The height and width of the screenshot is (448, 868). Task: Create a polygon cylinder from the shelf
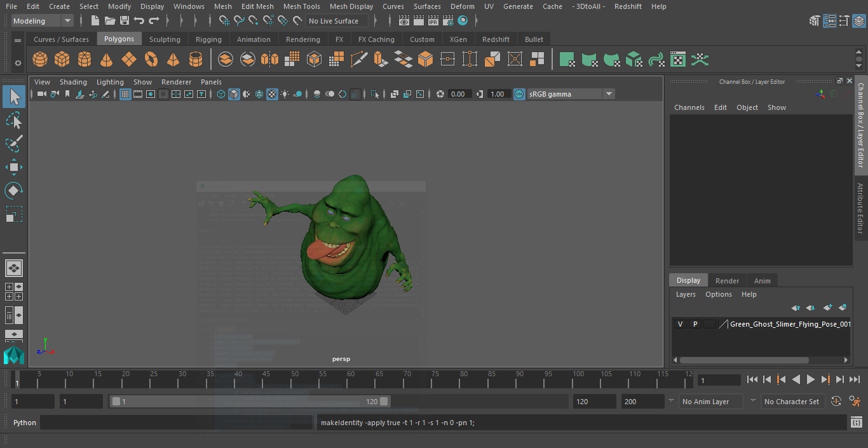click(85, 60)
